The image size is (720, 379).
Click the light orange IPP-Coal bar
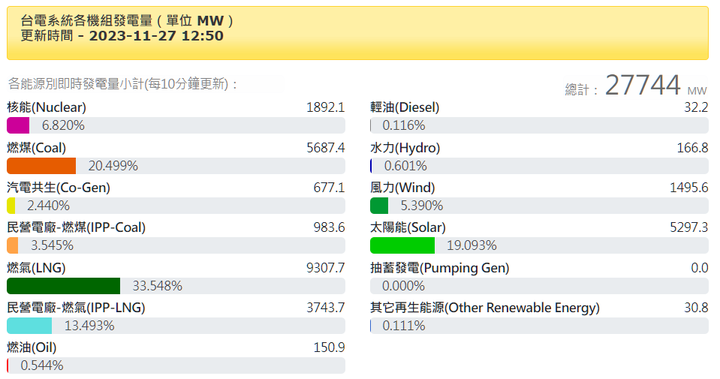click(x=13, y=246)
